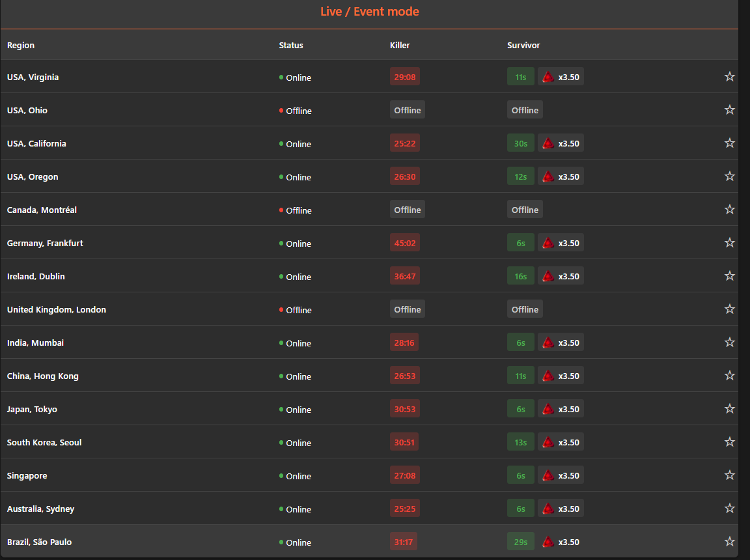Favorite the USA, Virginia region star
Screen dimensions: 750x560
click(x=729, y=77)
